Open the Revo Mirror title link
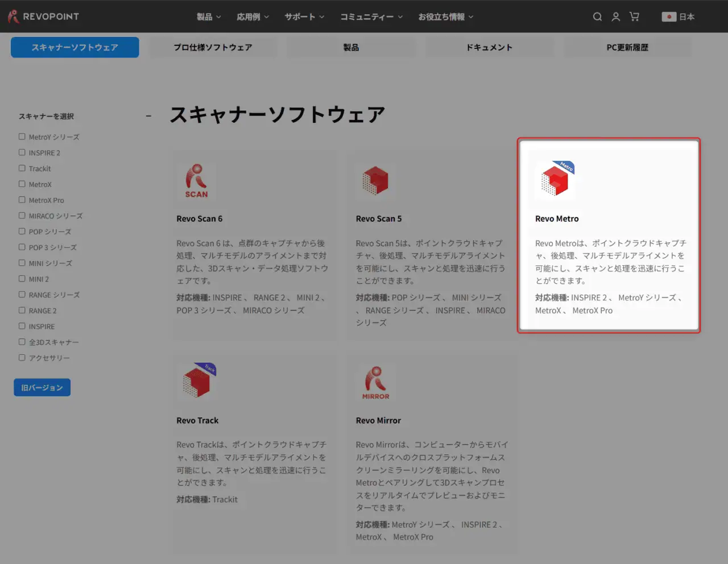The image size is (728, 564). 378,421
